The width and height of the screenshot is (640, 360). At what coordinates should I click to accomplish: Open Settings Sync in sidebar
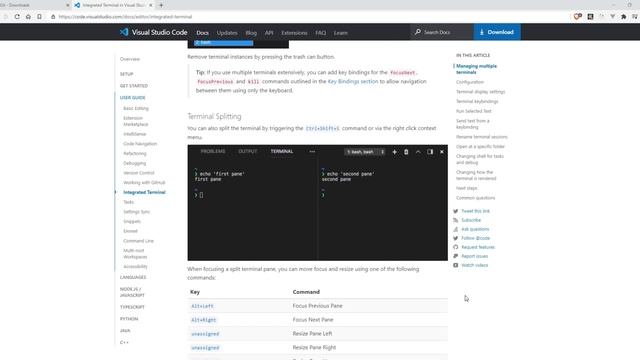pos(136,212)
